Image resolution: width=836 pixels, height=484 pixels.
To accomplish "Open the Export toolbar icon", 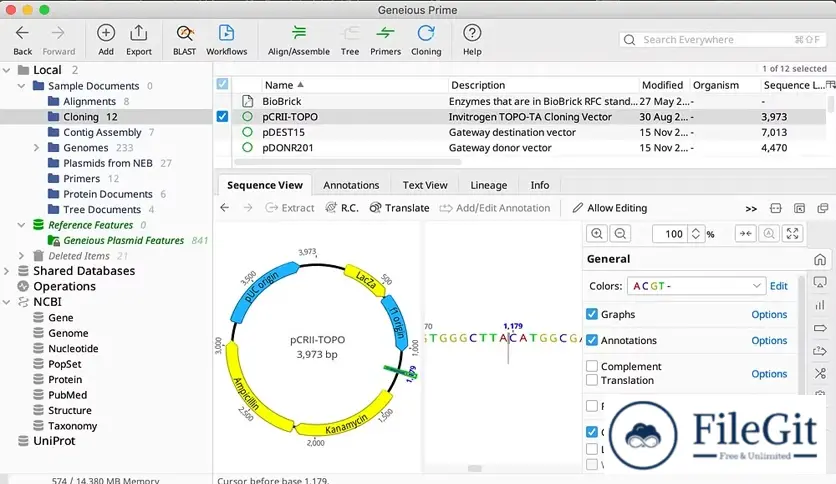I will click(x=139, y=33).
